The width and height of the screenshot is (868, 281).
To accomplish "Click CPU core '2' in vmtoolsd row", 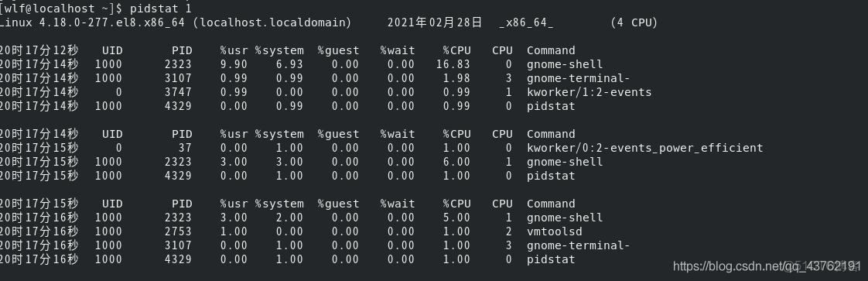I will [x=509, y=231].
